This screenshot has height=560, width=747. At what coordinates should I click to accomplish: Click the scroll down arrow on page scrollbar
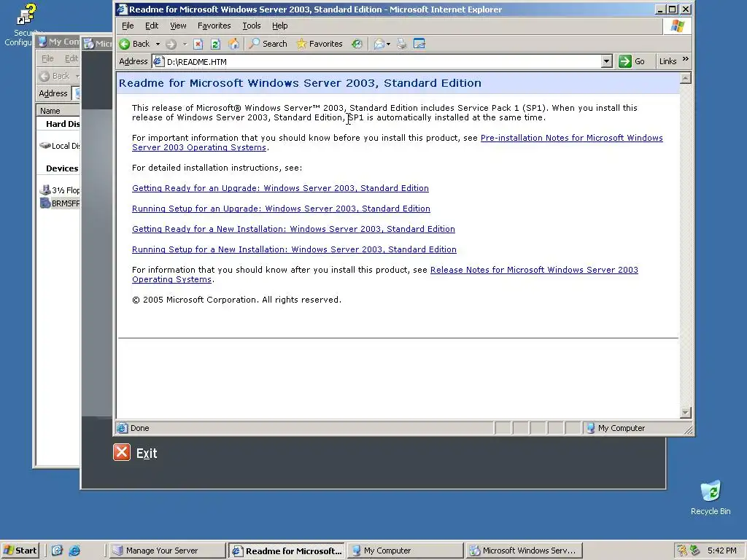click(x=686, y=413)
